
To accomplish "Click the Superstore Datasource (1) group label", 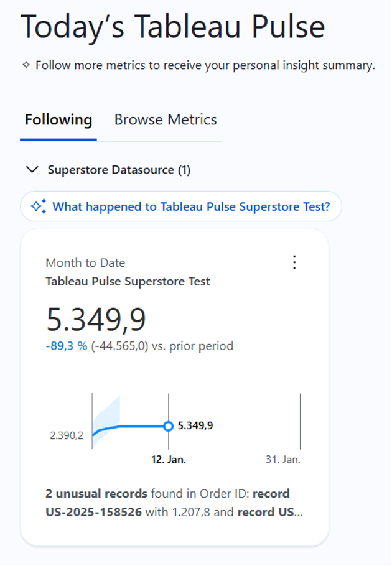I will (x=119, y=170).
